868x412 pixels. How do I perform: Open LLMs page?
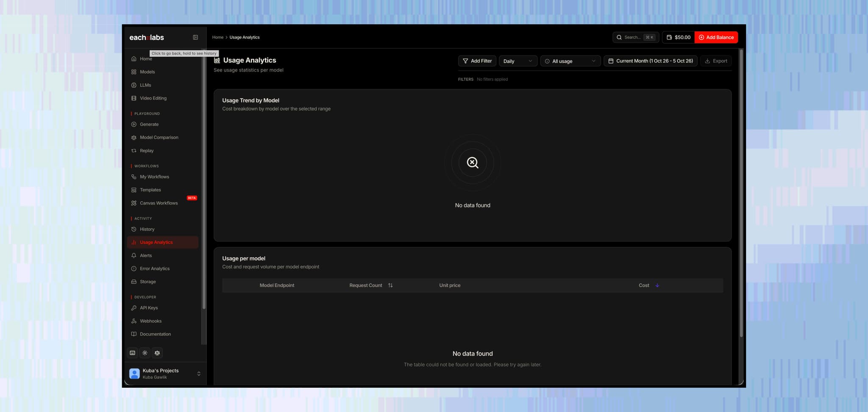click(163, 85)
